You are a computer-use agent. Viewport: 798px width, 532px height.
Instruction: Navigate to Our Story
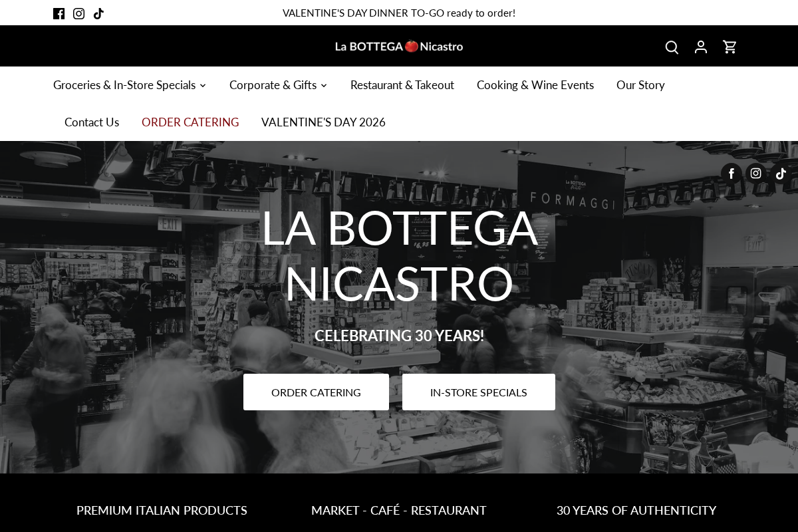pos(640,84)
